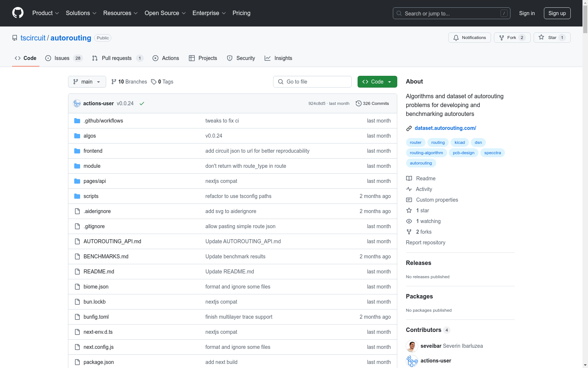The image size is (588, 368).
Task: Click the pages/api folder icon
Action: (x=77, y=181)
